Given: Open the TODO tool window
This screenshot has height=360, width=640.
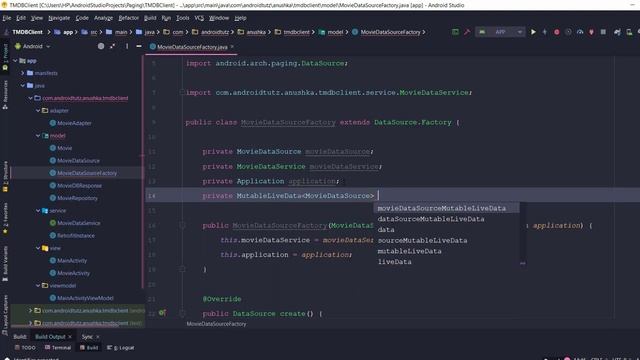Looking at the screenshot, I should 25,348.
